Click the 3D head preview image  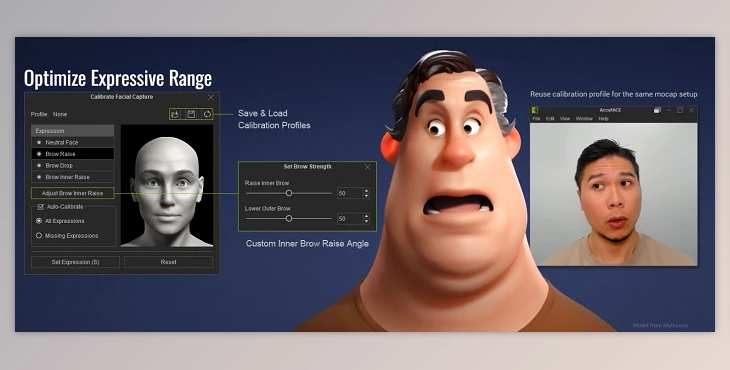(x=167, y=186)
